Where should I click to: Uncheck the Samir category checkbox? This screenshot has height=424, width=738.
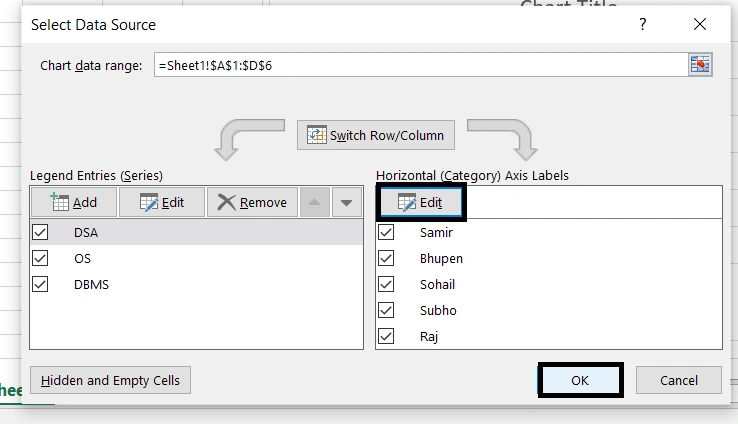pos(386,232)
